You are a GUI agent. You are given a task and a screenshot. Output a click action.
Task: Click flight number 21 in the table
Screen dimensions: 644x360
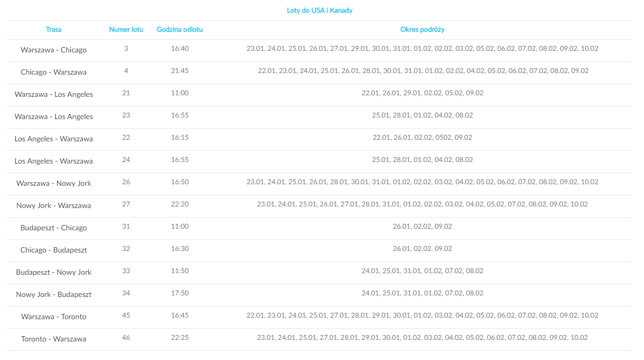[126, 93]
